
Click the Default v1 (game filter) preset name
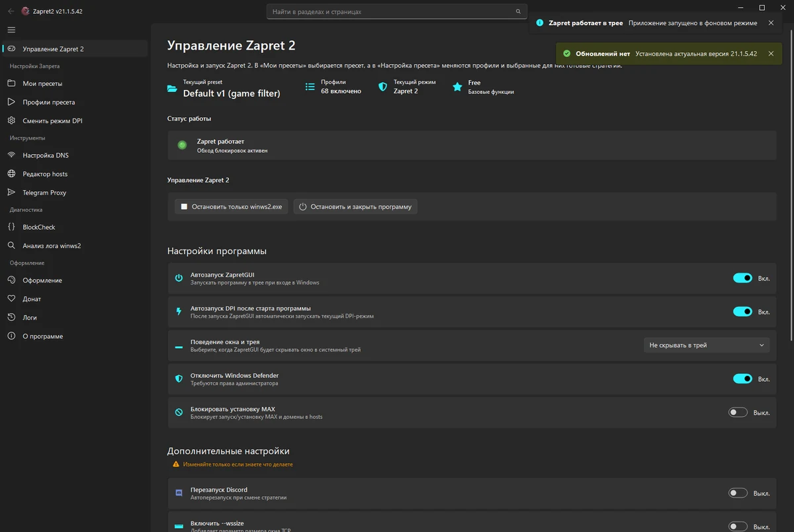point(232,93)
